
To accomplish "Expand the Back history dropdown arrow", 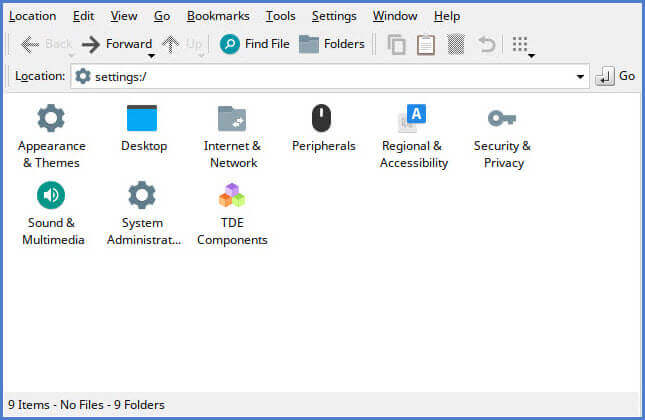I will click(71, 56).
